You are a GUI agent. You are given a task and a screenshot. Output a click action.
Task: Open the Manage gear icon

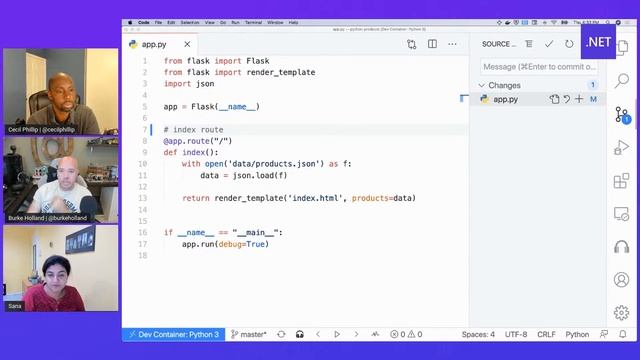click(621, 313)
